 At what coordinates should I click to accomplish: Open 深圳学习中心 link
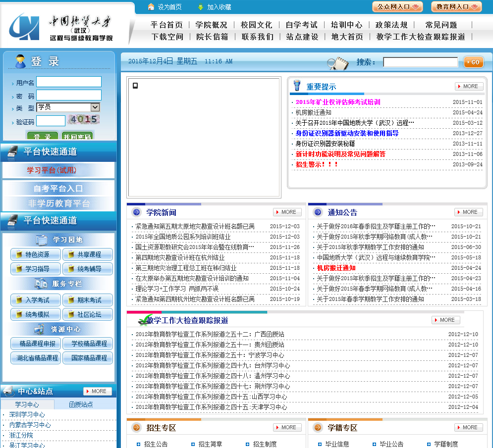coord(27,415)
